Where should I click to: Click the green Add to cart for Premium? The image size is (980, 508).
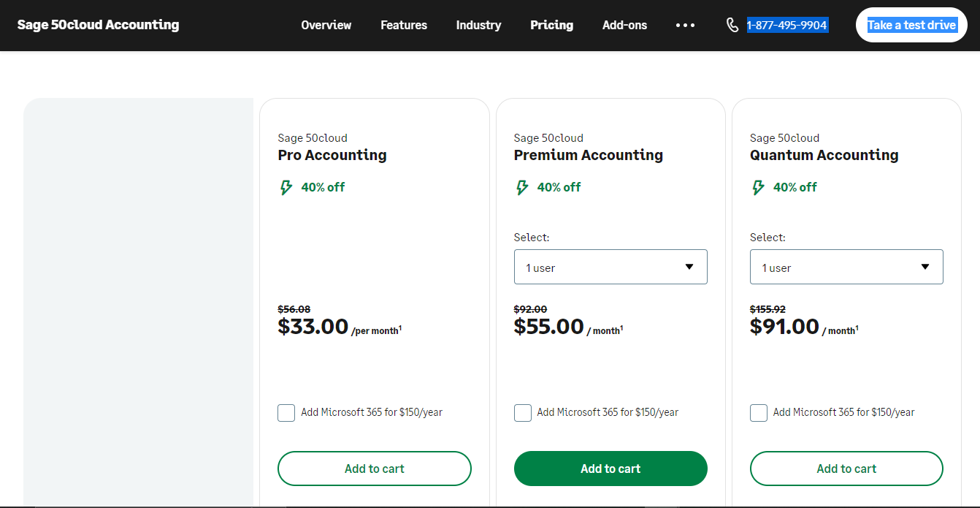(610, 469)
